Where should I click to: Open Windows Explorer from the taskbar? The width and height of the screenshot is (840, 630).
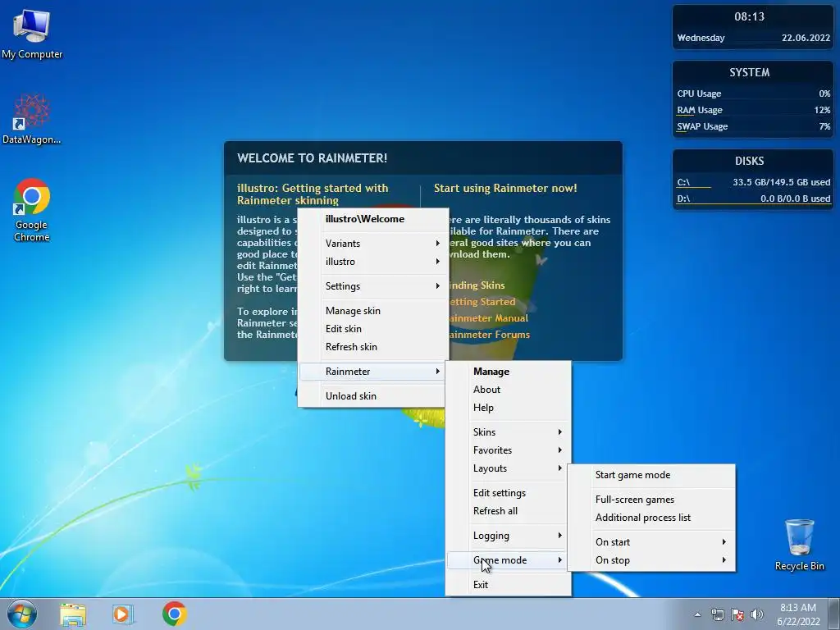coord(73,614)
